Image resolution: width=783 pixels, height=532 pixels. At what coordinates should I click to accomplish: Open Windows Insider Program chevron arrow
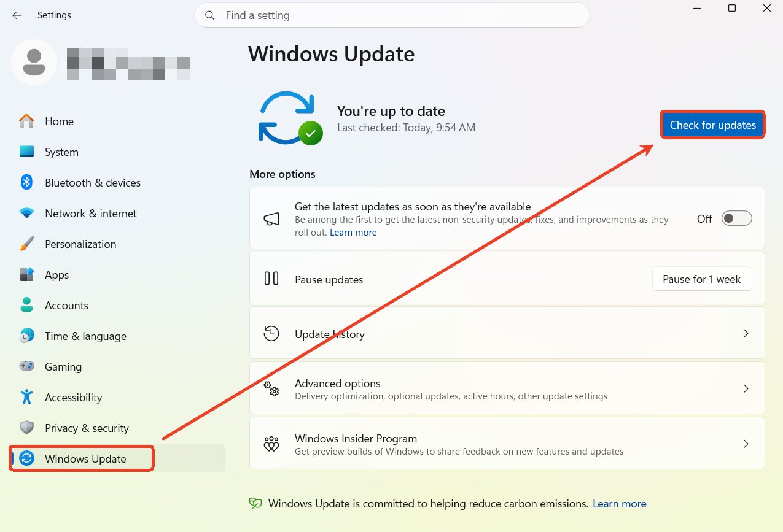(746, 444)
